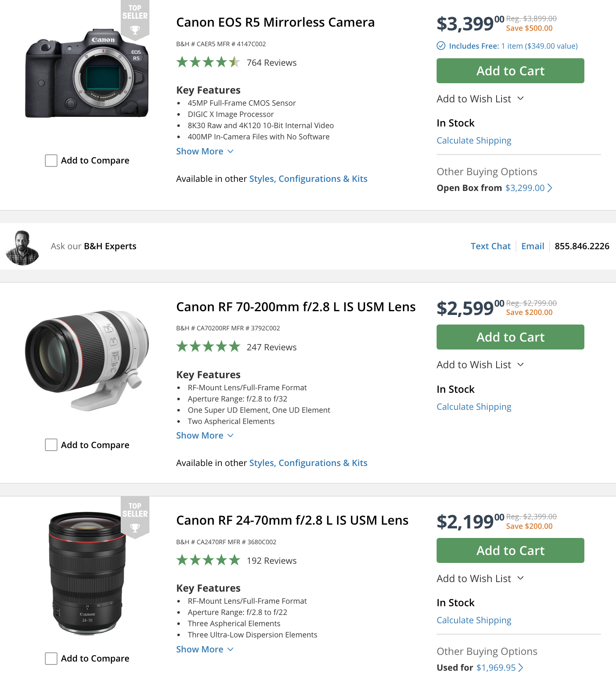Image resolution: width=616 pixels, height=689 pixels.
Task: Click the star rating for Canon EOS R5
Action: (208, 62)
